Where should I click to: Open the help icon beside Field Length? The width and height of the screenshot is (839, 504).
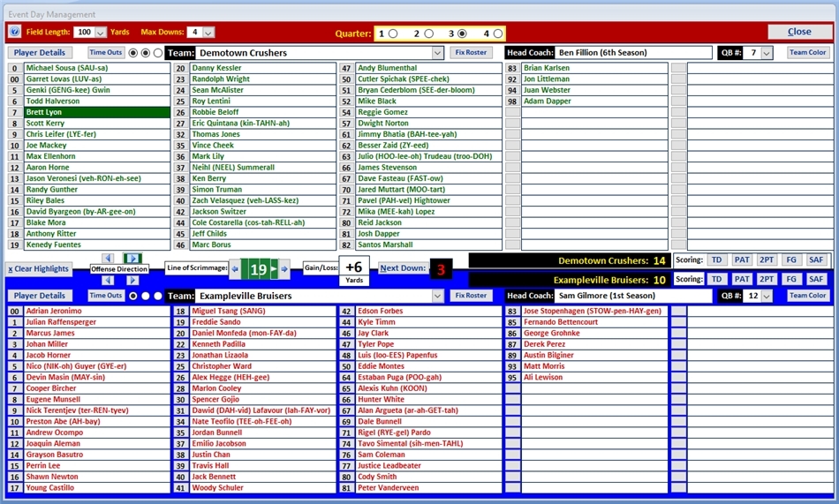tap(14, 32)
